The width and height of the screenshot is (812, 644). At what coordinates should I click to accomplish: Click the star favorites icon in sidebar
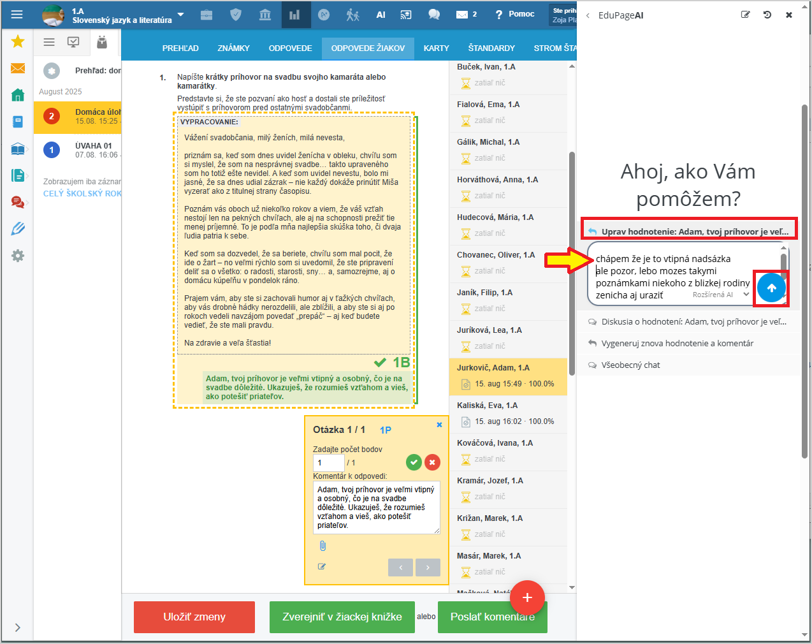point(18,41)
